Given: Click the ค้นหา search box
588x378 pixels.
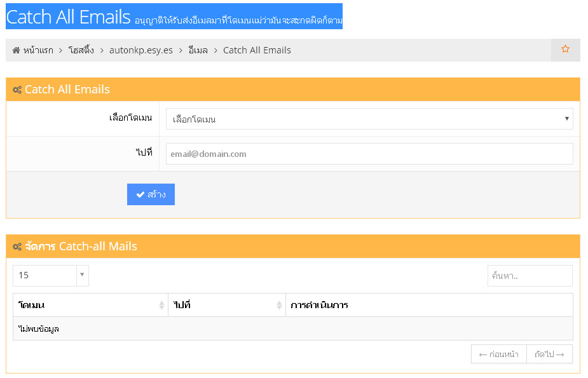Looking at the screenshot, I should (x=530, y=276).
